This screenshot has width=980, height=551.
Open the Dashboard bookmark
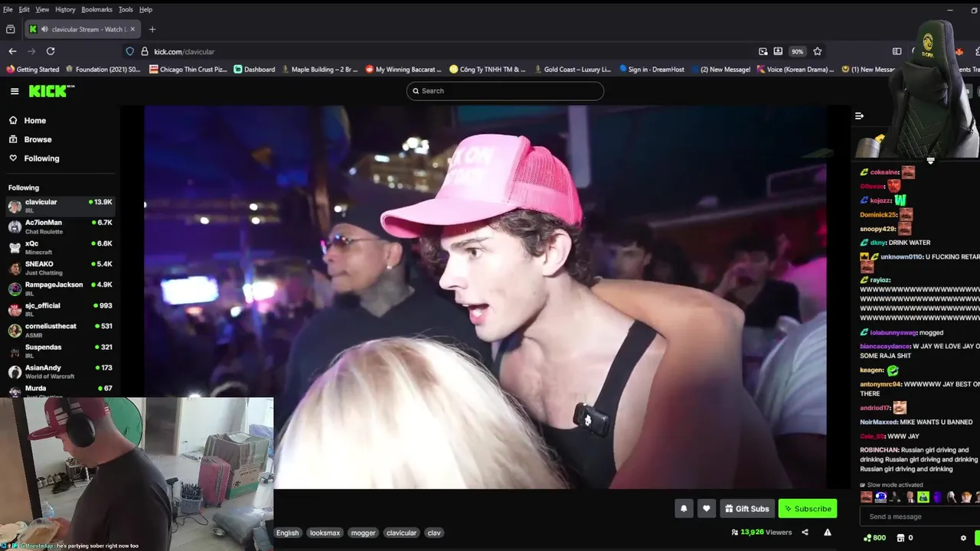pyautogui.click(x=255, y=70)
